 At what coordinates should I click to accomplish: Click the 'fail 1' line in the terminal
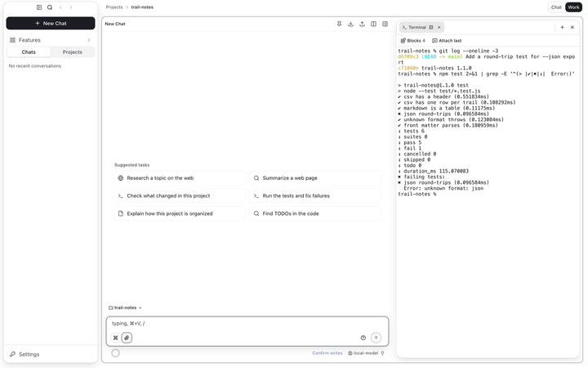(410, 148)
